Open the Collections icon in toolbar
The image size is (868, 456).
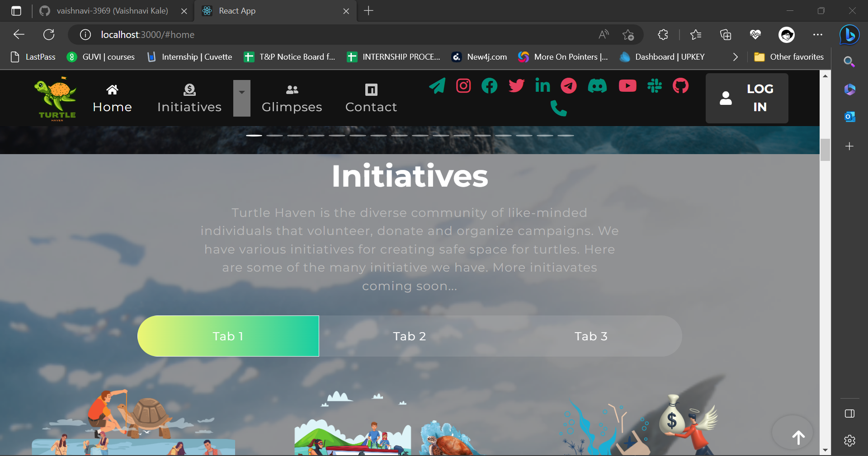click(x=726, y=34)
